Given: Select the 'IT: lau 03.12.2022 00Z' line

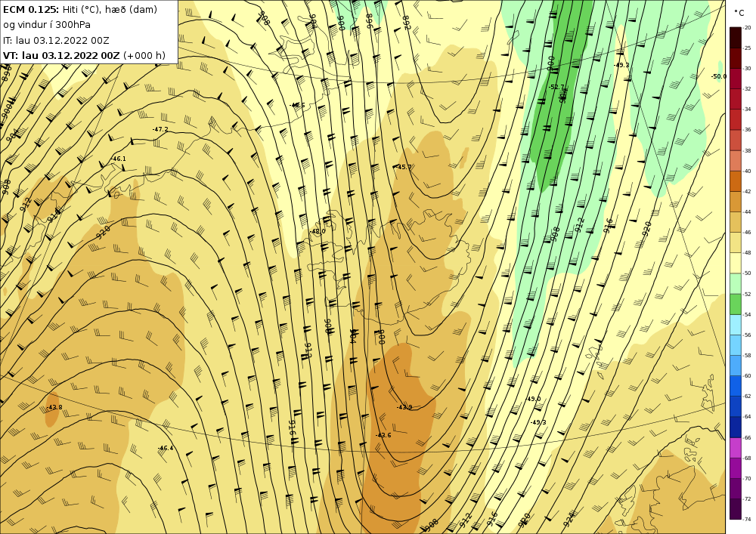Looking at the screenshot, I should coord(56,40).
